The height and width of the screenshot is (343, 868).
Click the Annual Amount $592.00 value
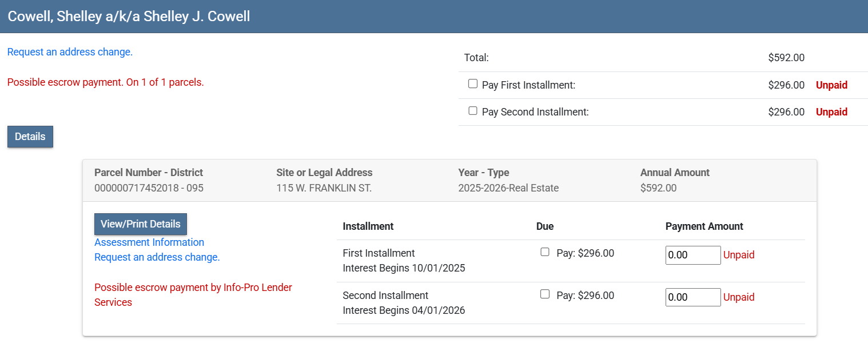(x=658, y=188)
